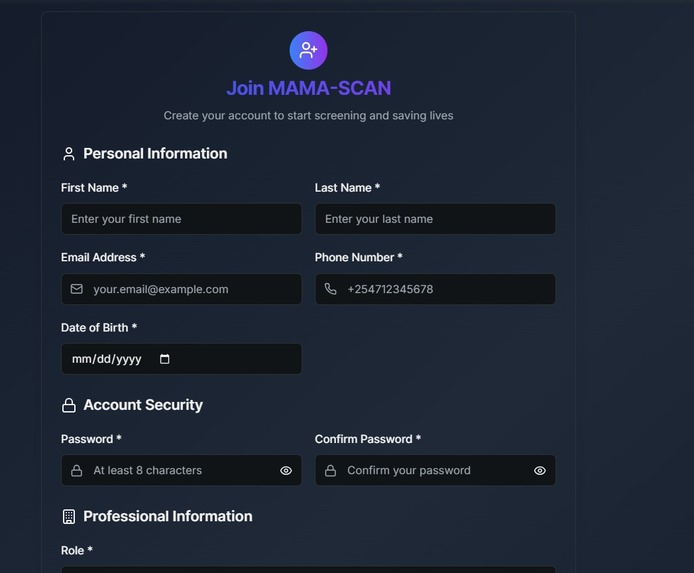Click the lock icon inside Password field
Screen dimensions: 694x573
tap(77, 470)
